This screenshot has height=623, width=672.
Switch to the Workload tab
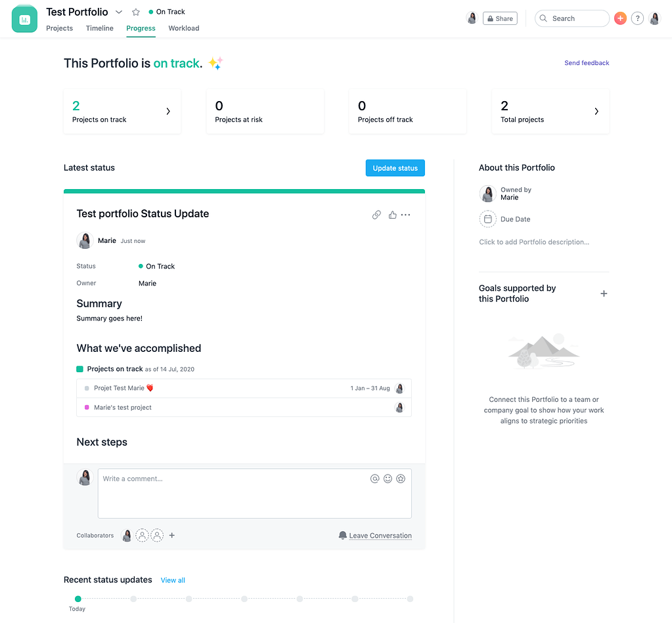pyautogui.click(x=183, y=28)
